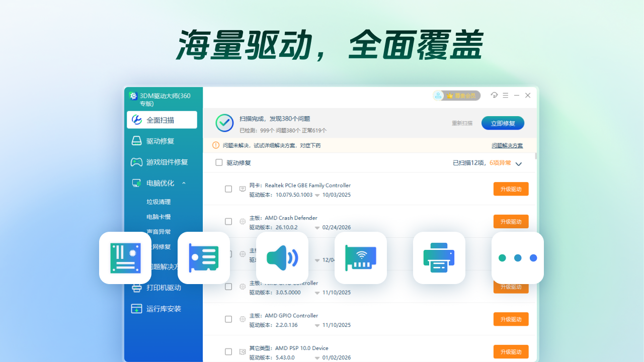Click 升级驱动 for AMD Crash Defender
The image size is (644, 362).
[x=511, y=221]
